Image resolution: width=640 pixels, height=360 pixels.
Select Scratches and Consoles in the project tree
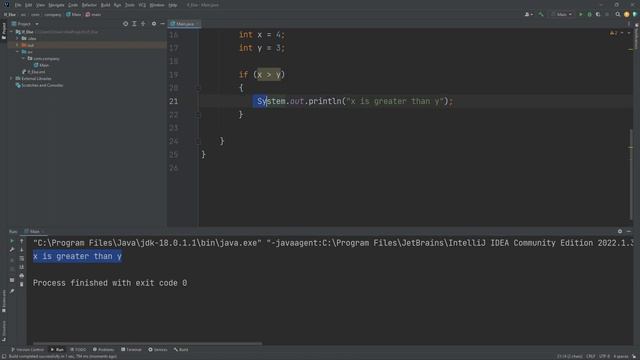[x=39, y=85]
